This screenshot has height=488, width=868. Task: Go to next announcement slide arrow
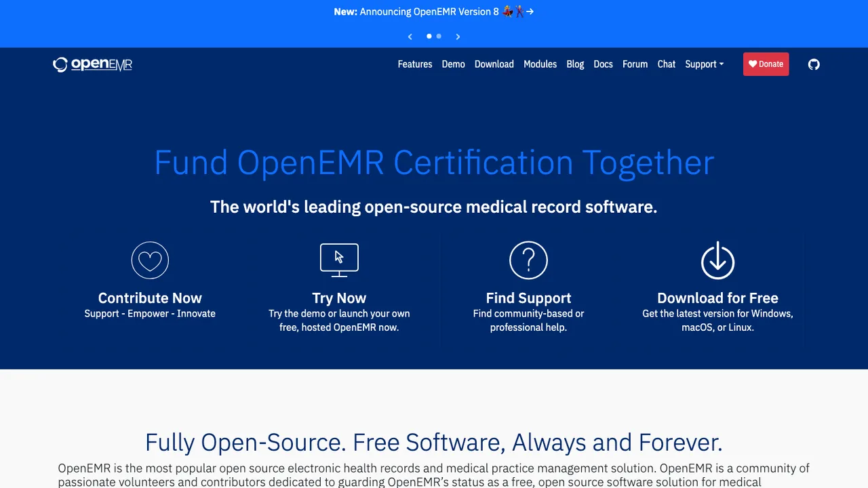458,37
